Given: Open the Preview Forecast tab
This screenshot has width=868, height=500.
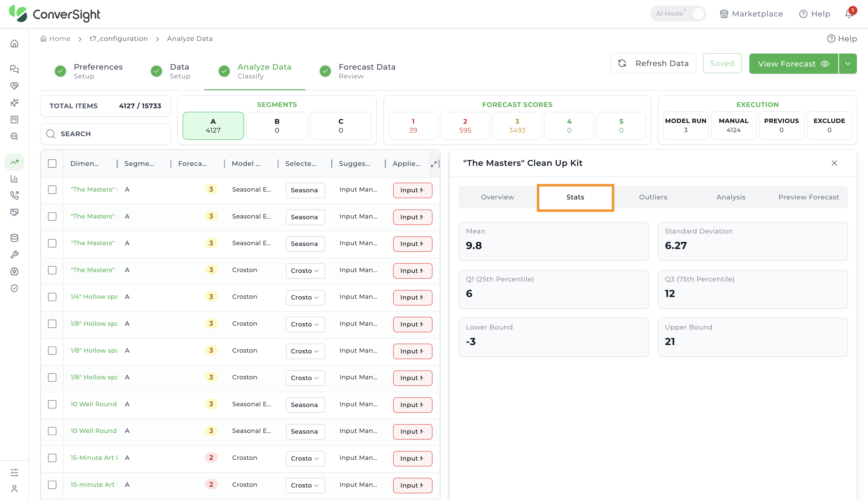Looking at the screenshot, I should pyautogui.click(x=808, y=197).
